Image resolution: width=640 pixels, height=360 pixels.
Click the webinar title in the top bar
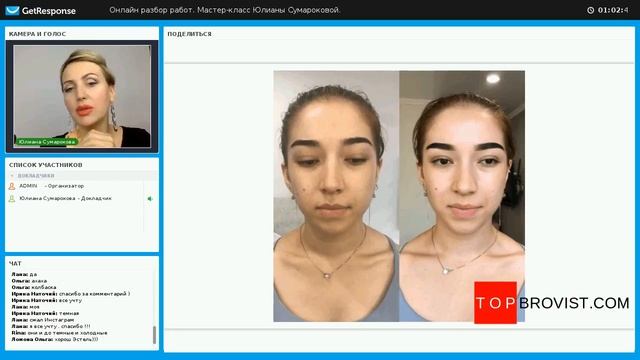click(x=225, y=10)
